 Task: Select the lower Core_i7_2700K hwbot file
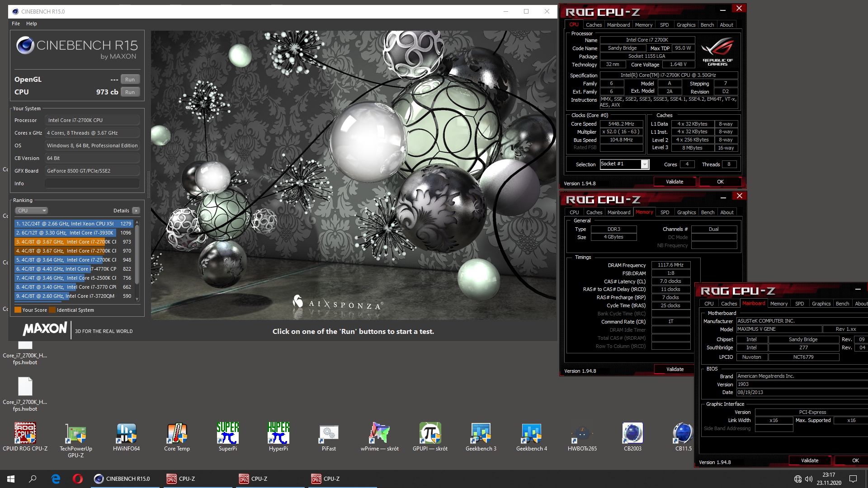point(25,394)
